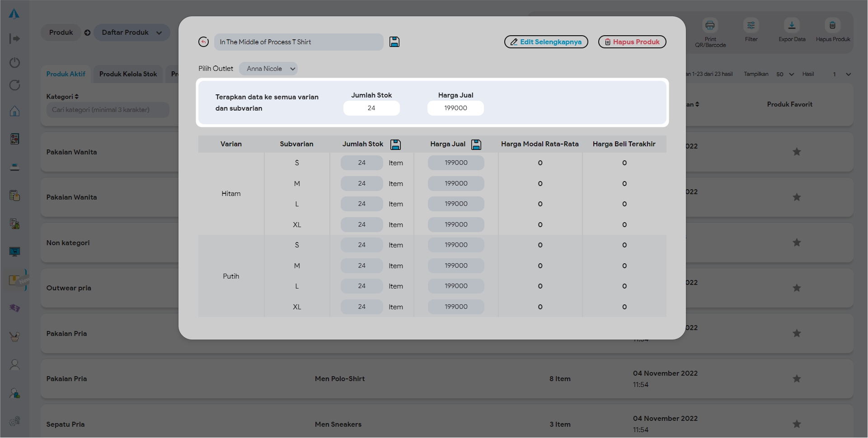The image size is (868, 438).
Task: Switch to the Produk Kelola Stok tab
Action: pyautogui.click(x=128, y=74)
